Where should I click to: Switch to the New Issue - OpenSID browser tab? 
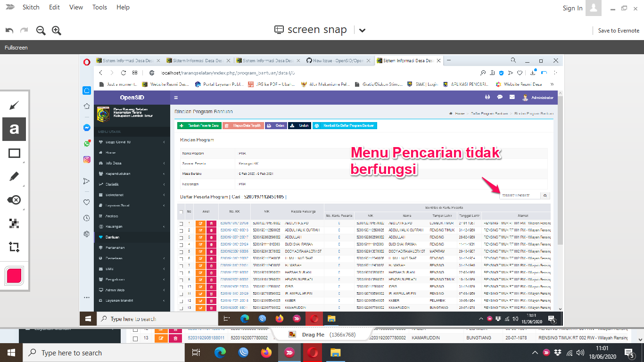tap(336, 60)
